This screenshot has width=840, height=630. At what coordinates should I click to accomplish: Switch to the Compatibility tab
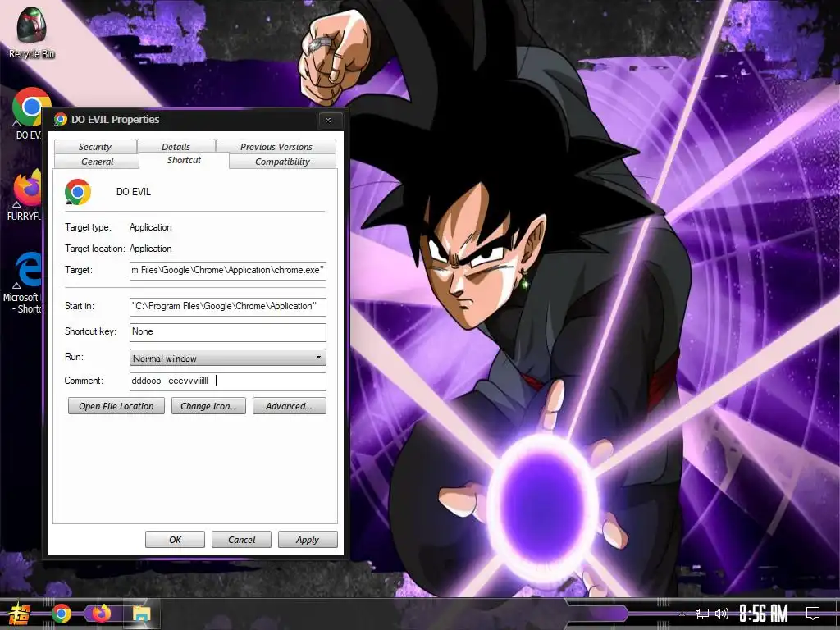282,162
